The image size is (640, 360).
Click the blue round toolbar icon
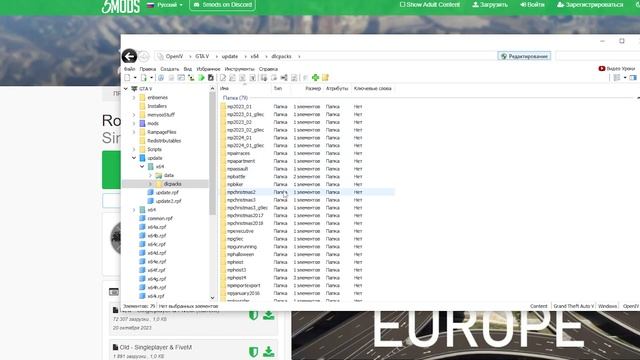coord(161,78)
